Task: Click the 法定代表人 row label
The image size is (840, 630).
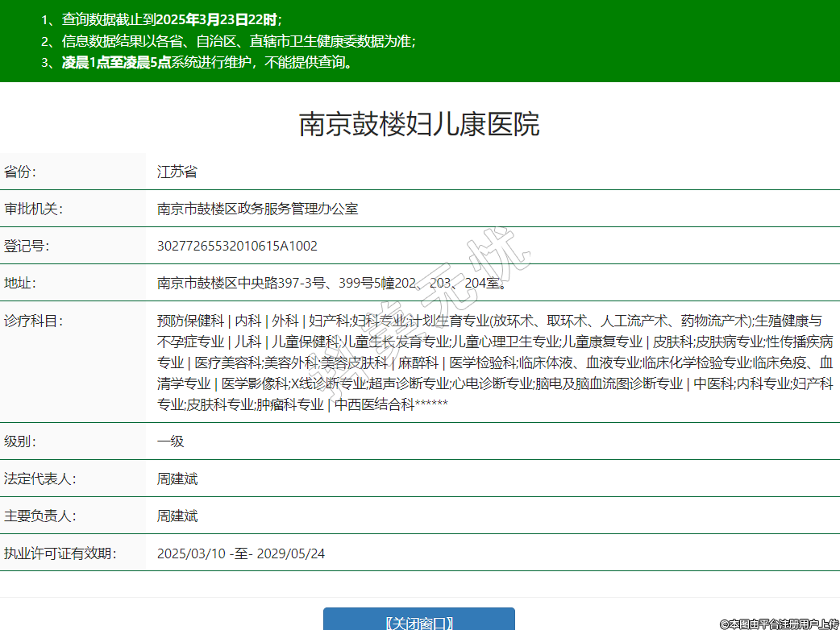Action: (x=40, y=479)
